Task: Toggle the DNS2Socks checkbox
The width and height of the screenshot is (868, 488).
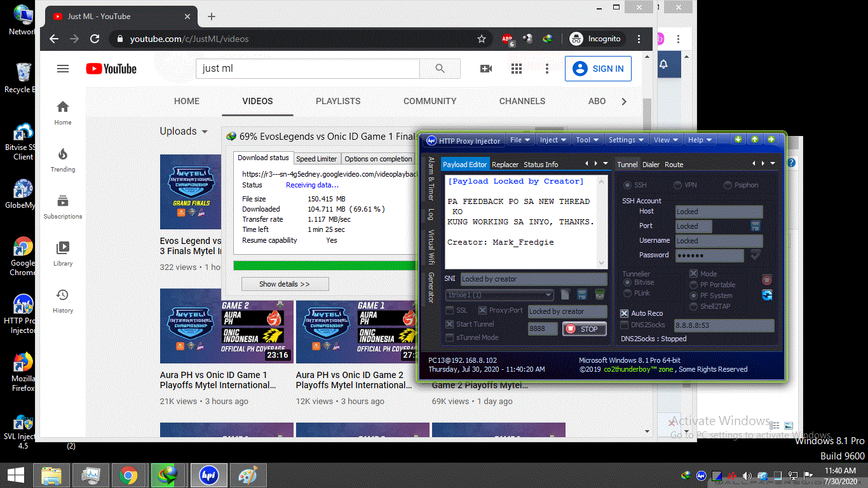Action: click(x=625, y=325)
